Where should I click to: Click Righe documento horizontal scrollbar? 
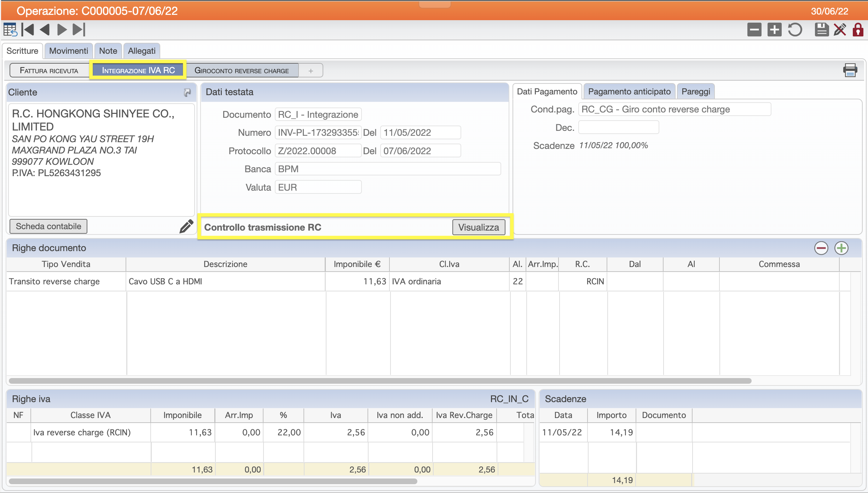coord(380,381)
